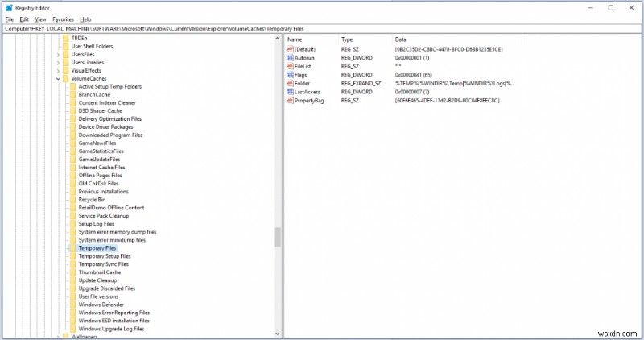Click the tree pane scrollbar thumb
The image size is (644, 340).
(277, 237)
